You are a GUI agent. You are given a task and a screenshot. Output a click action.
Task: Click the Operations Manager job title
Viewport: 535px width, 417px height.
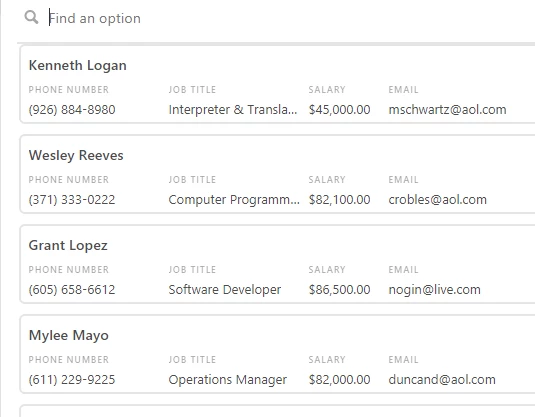tap(228, 380)
